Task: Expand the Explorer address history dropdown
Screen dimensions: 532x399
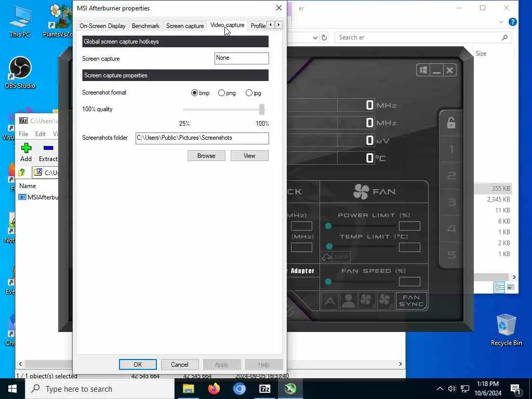Action: (x=315, y=37)
